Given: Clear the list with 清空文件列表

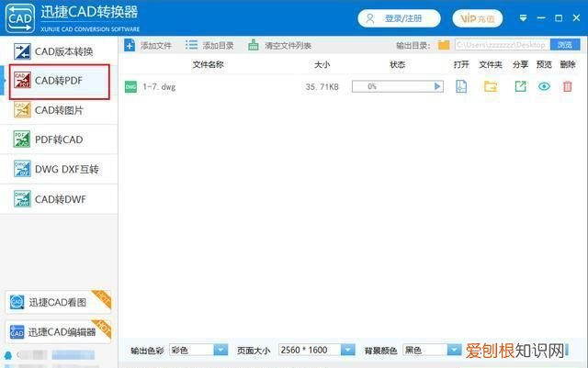Looking at the screenshot, I should [x=288, y=46].
